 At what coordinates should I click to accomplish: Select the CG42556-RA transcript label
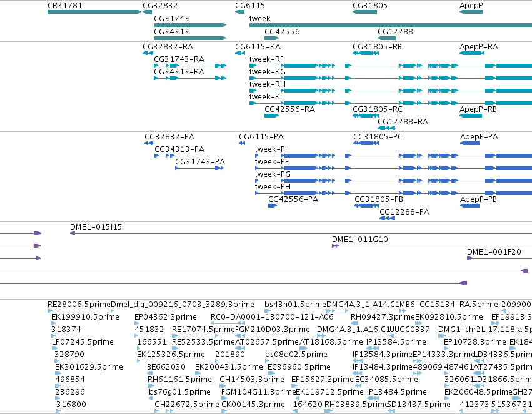tap(289, 109)
